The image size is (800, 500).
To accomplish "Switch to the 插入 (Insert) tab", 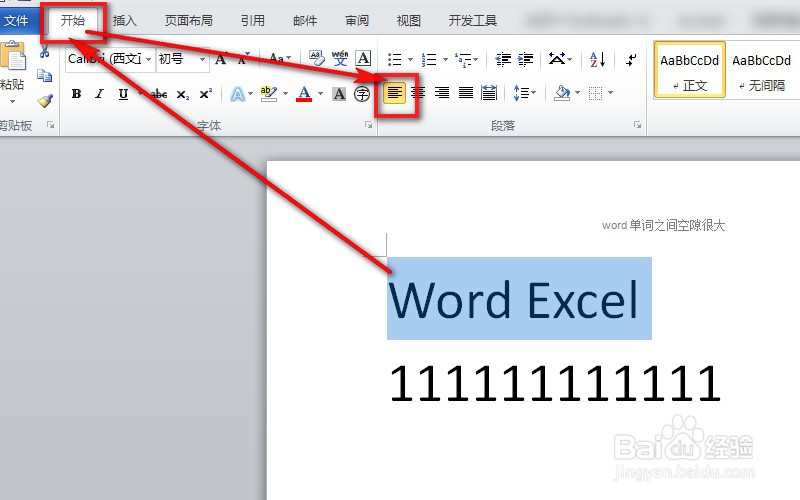I will [x=124, y=21].
